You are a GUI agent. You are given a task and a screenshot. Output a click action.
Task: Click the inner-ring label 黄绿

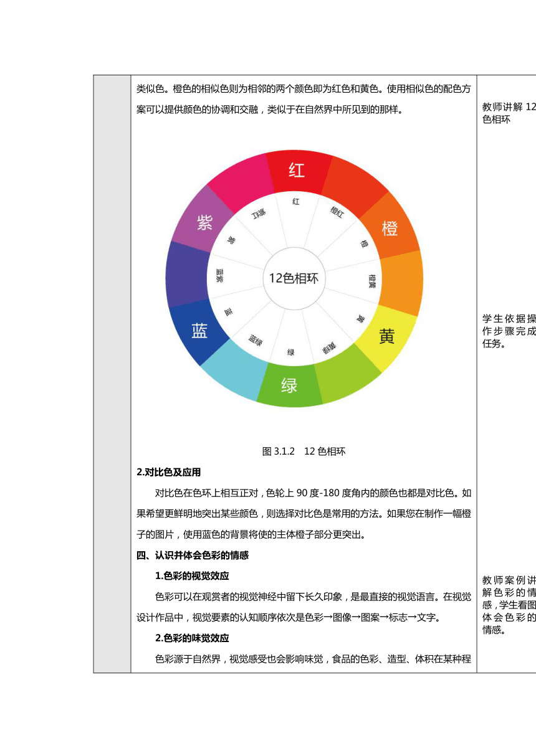click(329, 348)
